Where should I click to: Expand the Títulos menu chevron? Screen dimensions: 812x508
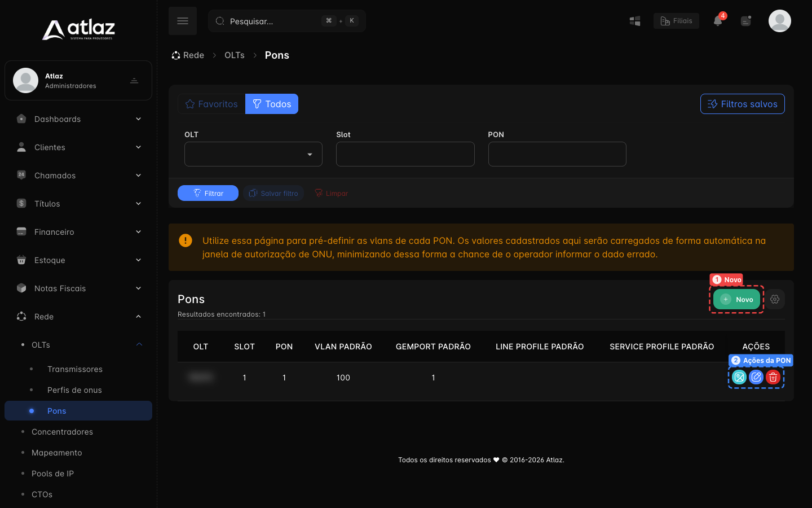coord(138,203)
